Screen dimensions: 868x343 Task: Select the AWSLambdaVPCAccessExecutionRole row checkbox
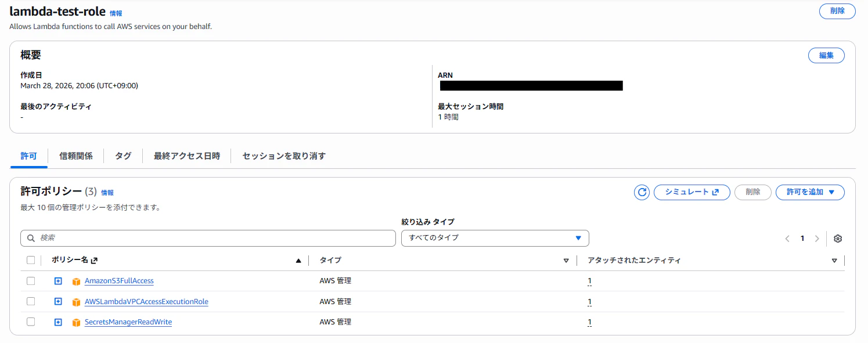(x=31, y=301)
